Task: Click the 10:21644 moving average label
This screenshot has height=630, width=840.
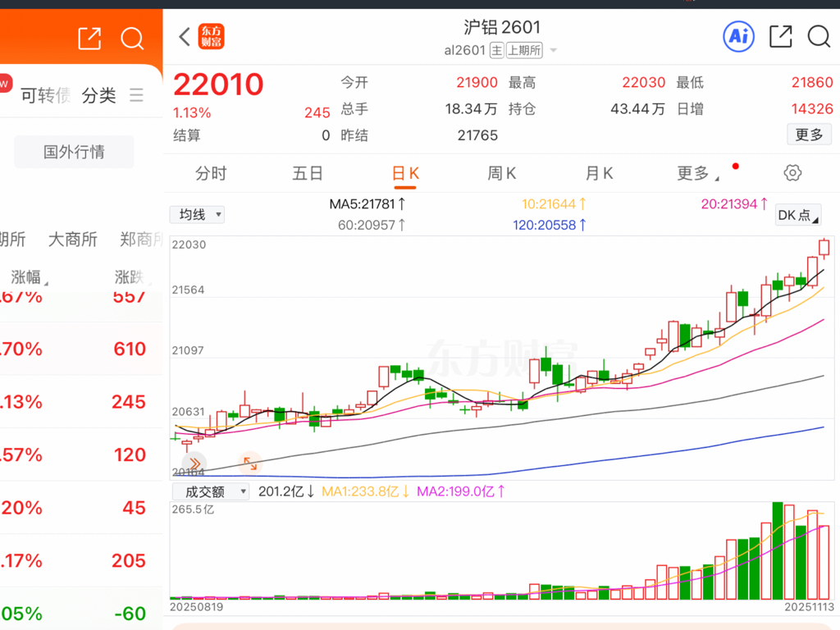Action: pyautogui.click(x=554, y=204)
